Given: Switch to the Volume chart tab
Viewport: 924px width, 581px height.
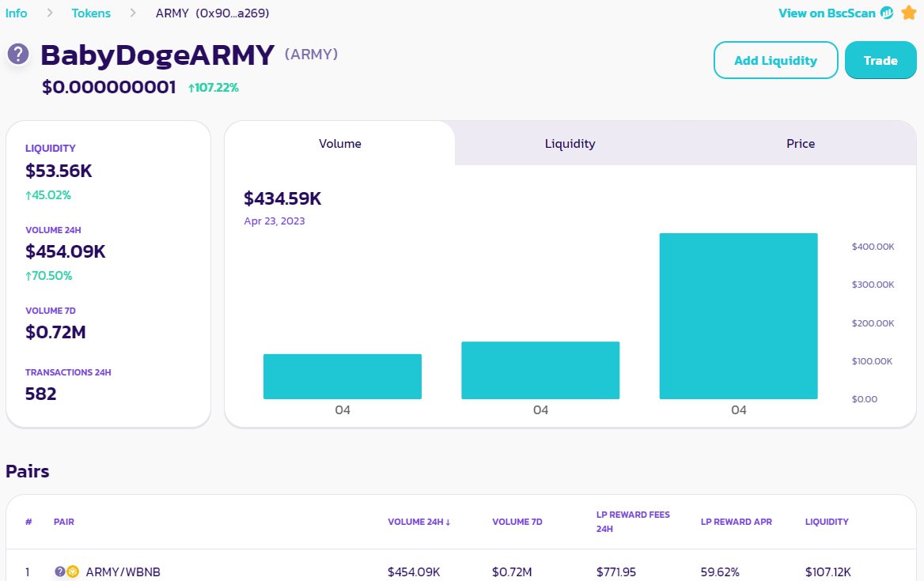Looking at the screenshot, I should point(340,144).
